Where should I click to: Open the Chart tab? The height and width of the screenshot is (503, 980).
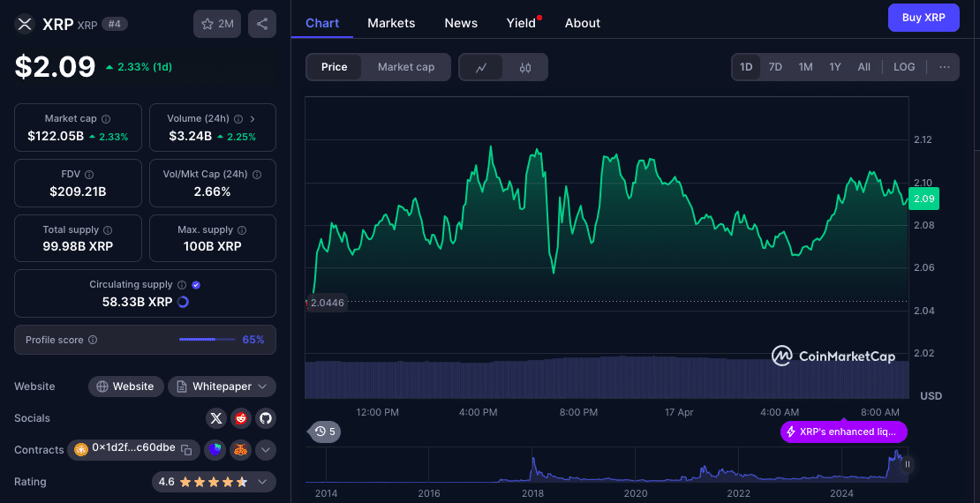click(322, 23)
